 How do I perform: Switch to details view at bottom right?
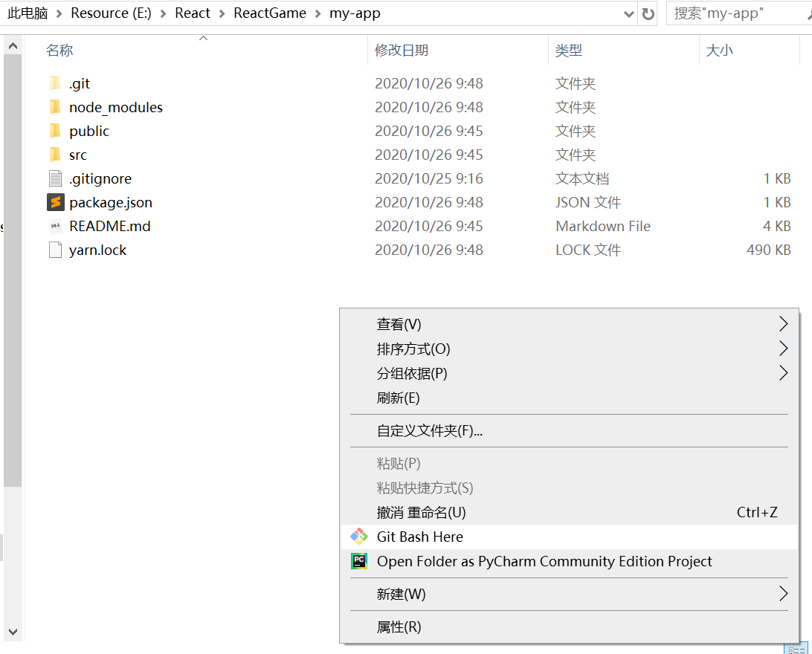tap(796, 649)
